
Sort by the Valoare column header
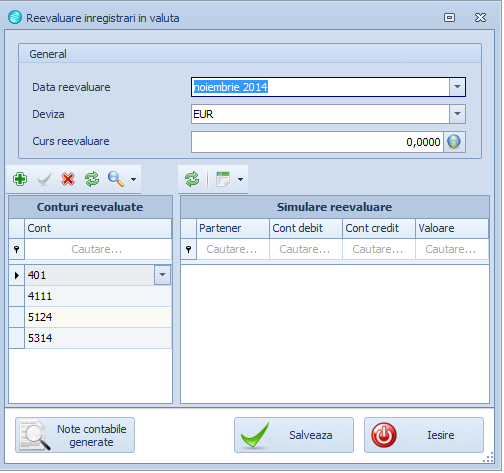click(x=452, y=228)
